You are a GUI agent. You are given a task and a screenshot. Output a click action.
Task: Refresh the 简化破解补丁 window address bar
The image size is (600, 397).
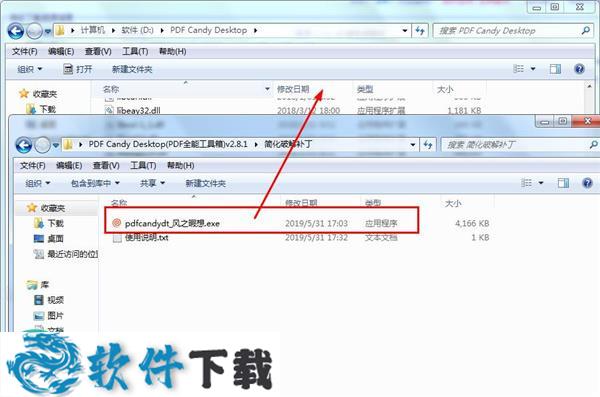428,145
